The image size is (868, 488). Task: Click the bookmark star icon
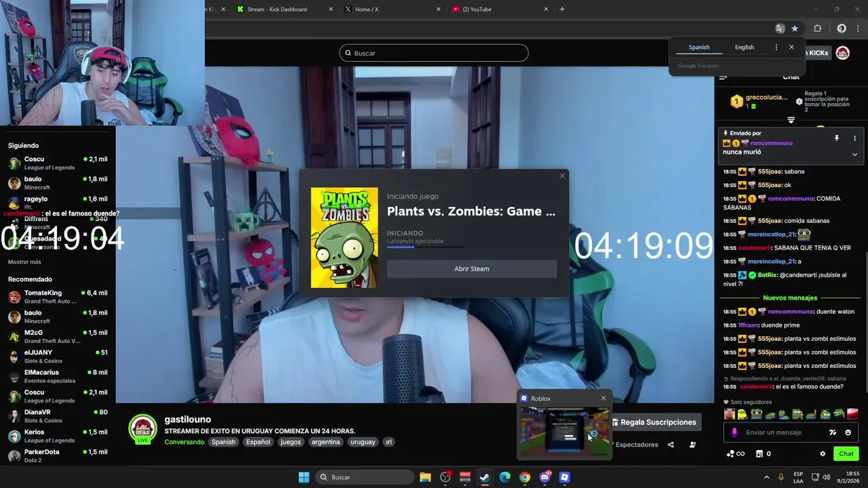pyautogui.click(x=795, y=28)
